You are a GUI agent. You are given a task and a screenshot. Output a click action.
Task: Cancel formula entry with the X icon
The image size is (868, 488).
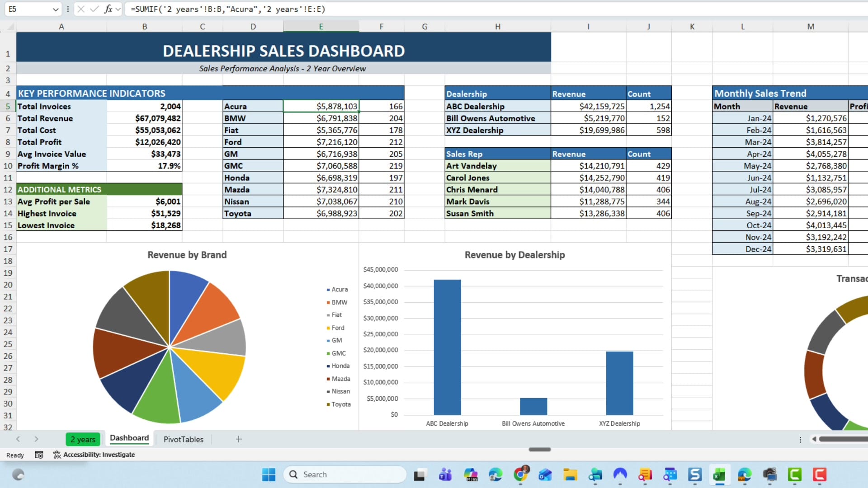pos(80,9)
